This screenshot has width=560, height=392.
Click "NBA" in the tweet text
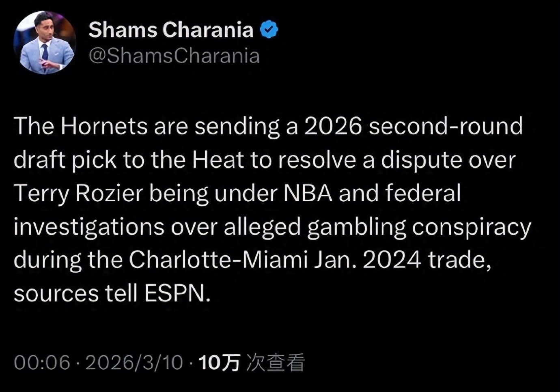click(x=308, y=193)
